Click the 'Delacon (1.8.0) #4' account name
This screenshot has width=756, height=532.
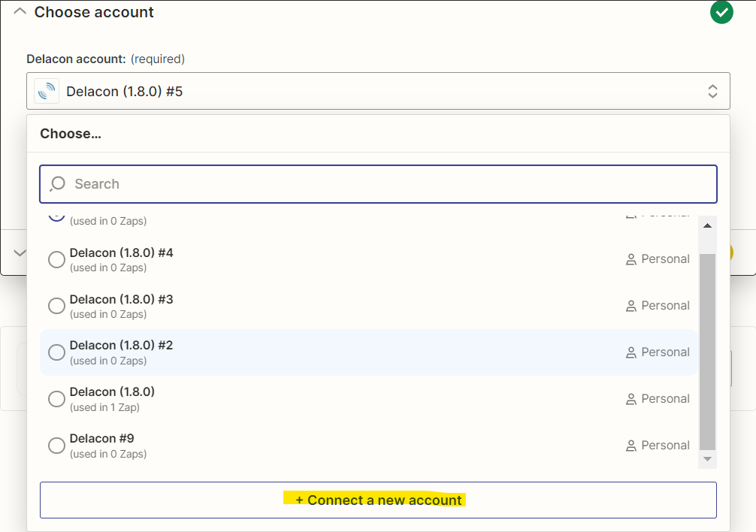pyautogui.click(x=122, y=253)
